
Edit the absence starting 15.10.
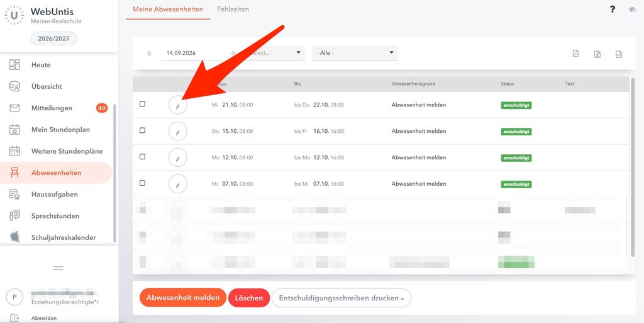[178, 132]
